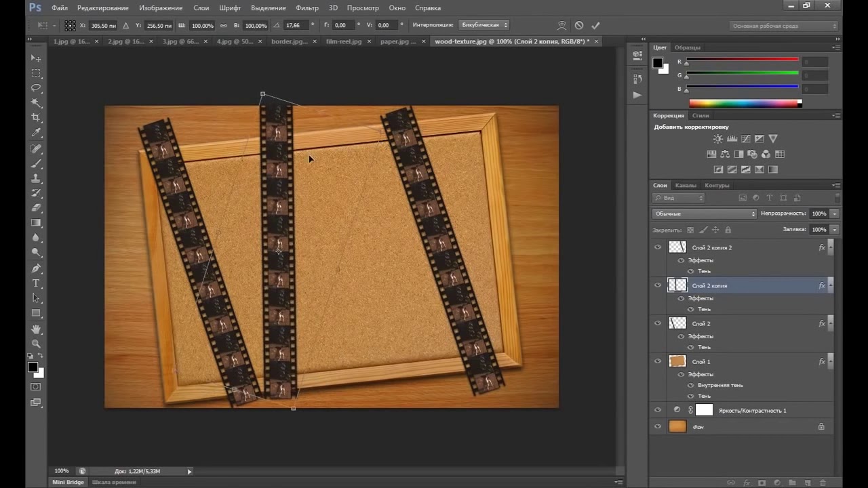The height and width of the screenshot is (488, 868).
Task: Open the Заливка slider arrow
Action: (834, 230)
